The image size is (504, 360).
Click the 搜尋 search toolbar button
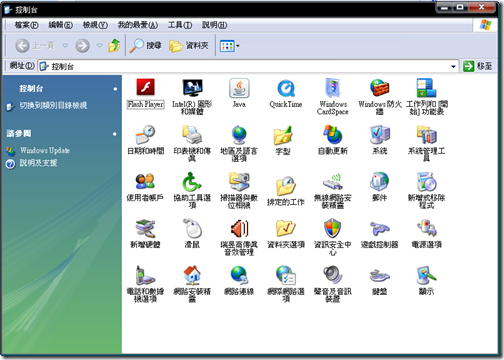point(145,46)
